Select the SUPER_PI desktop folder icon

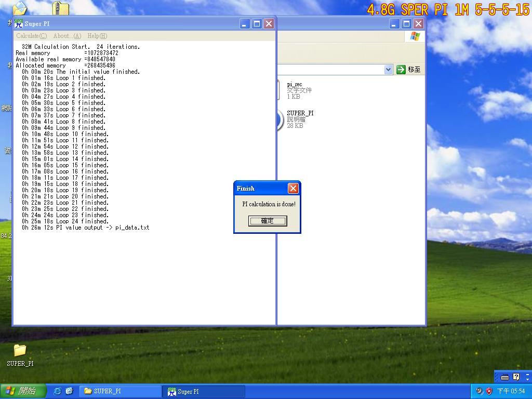pos(20,355)
